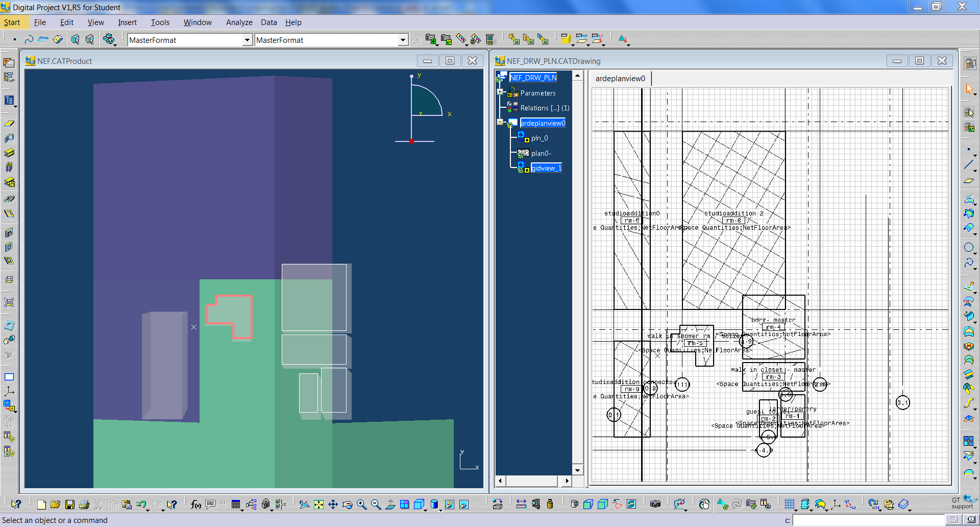This screenshot has width=980, height=527.
Task: Open the first MasterFormat dropdown
Action: (x=247, y=40)
